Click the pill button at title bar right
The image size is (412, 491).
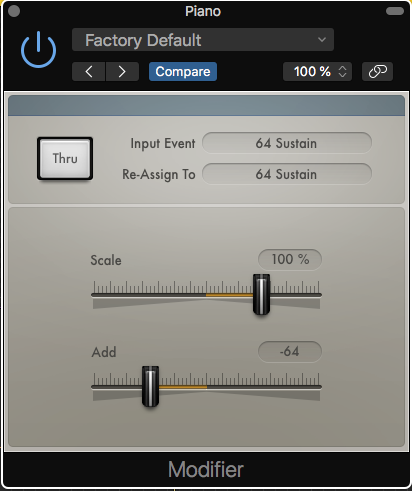click(x=395, y=11)
